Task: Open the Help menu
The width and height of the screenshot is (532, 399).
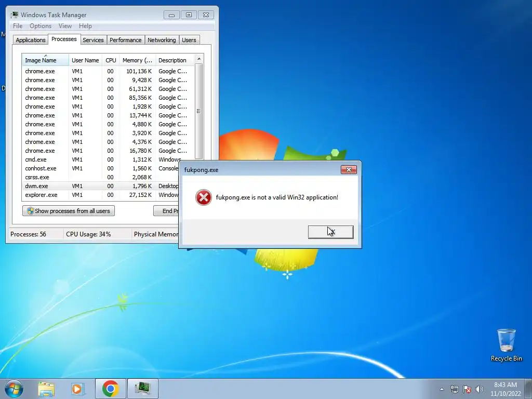Action: pos(85,26)
